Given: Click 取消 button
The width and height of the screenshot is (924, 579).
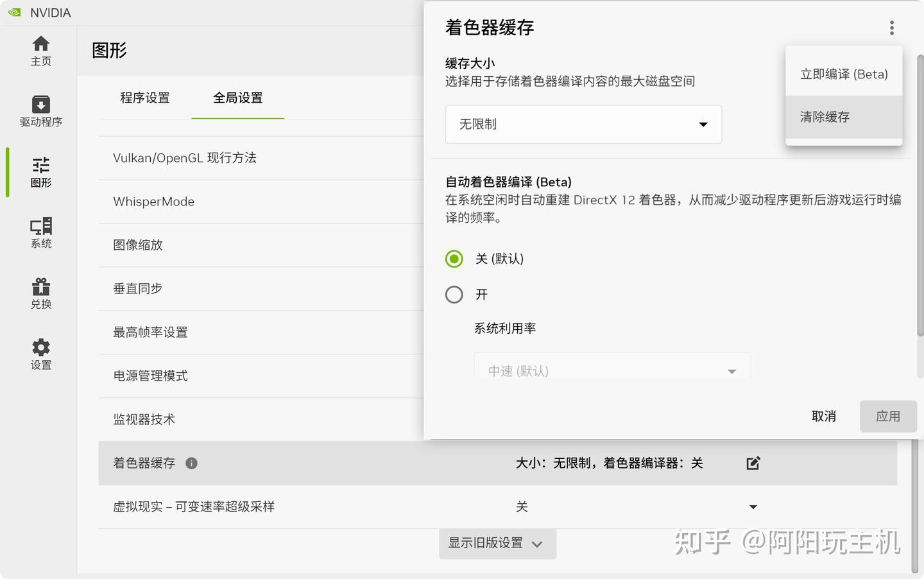Looking at the screenshot, I should (x=824, y=416).
